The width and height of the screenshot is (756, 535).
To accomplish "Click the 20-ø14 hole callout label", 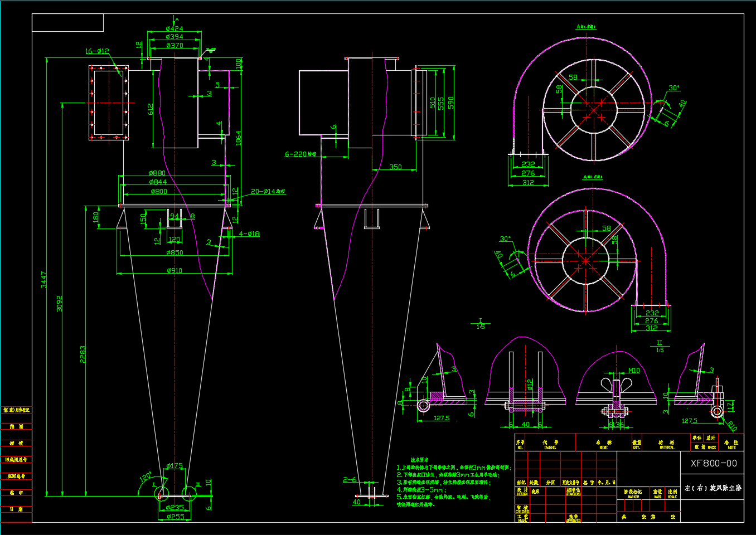I will pyautogui.click(x=268, y=192).
